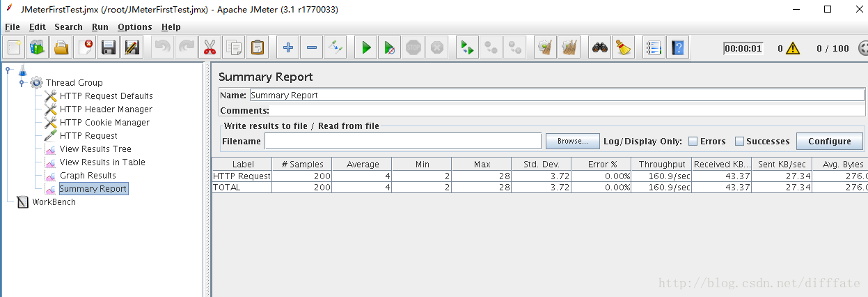Click the Search binoculars icon
Viewport: 868px width, 297px height.
tap(600, 47)
